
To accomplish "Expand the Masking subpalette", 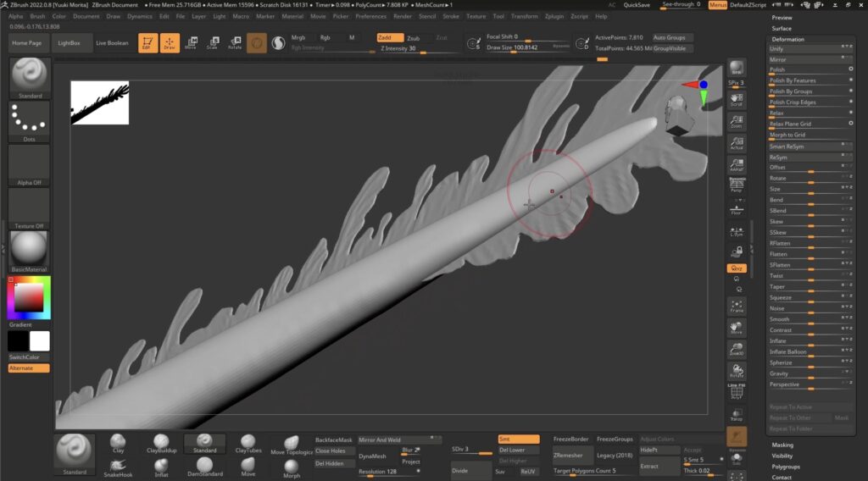I will point(782,445).
